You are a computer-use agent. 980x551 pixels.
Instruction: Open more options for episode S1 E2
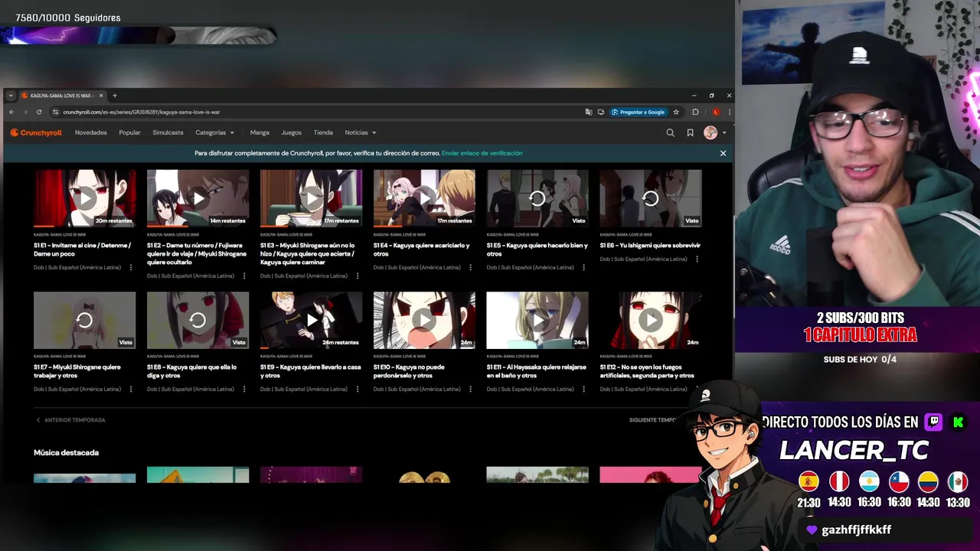click(244, 276)
